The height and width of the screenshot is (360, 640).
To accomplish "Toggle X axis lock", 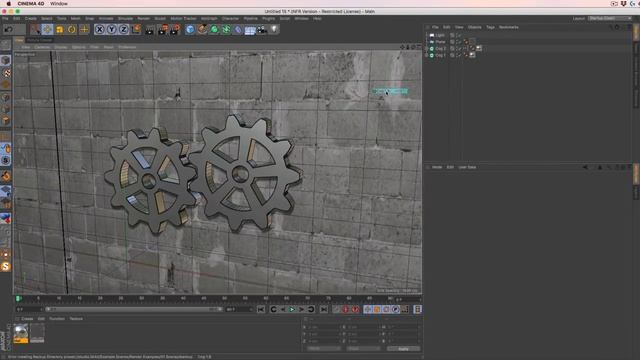I will [99, 29].
